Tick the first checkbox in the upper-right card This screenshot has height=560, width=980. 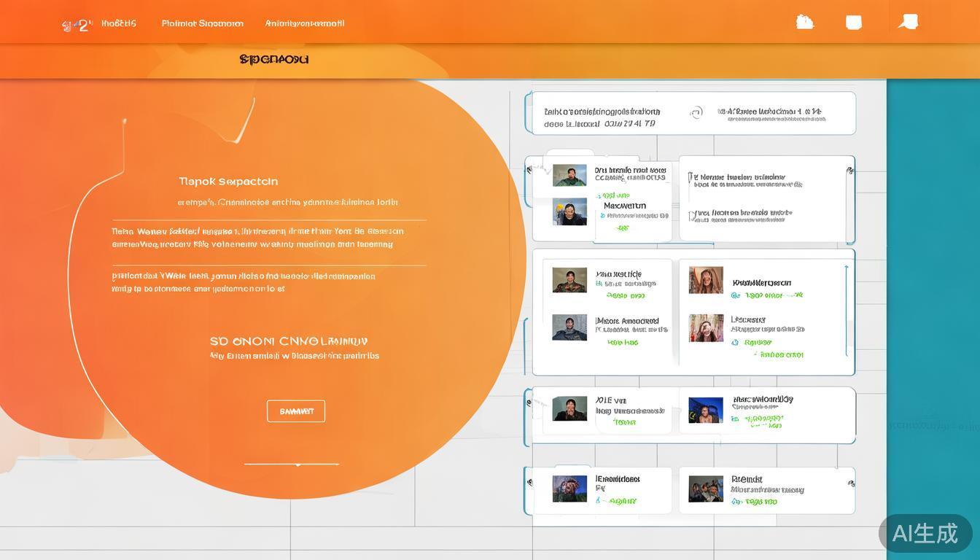[691, 177]
